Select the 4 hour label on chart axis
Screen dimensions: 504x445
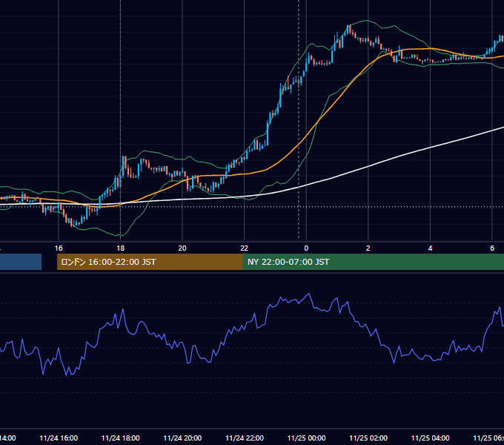(430, 248)
